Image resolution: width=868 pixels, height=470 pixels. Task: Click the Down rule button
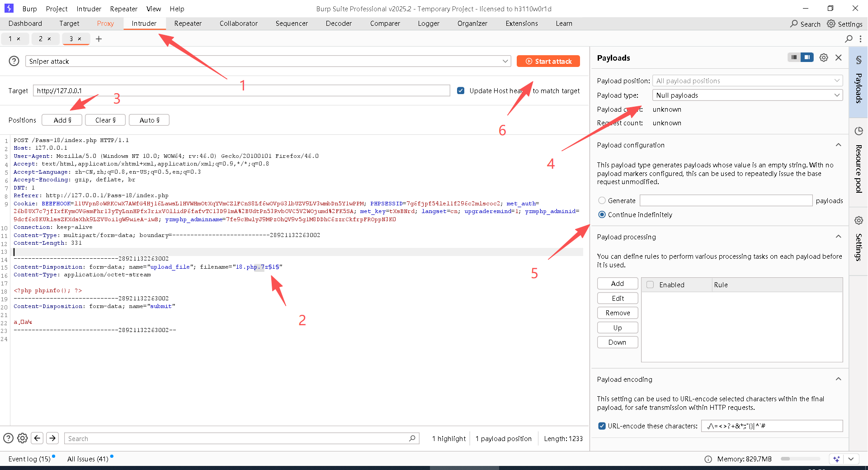(x=618, y=342)
